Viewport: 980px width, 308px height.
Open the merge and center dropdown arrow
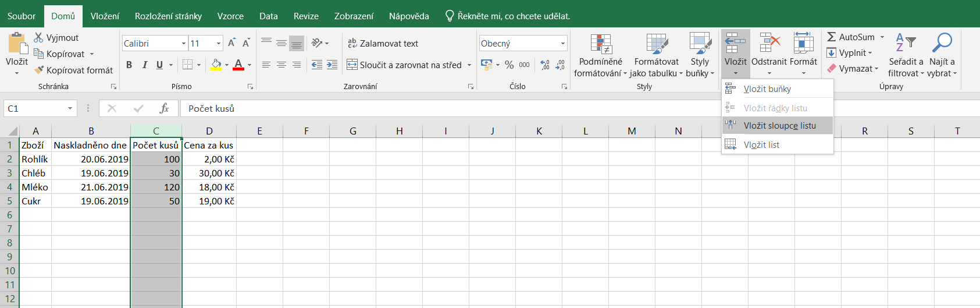tap(469, 65)
